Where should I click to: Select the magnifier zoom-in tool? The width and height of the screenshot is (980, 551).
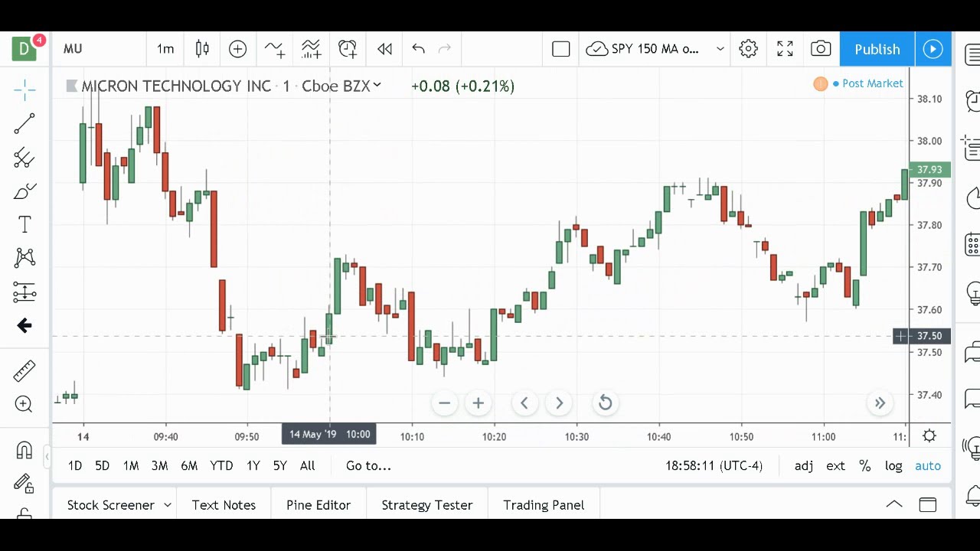24,404
